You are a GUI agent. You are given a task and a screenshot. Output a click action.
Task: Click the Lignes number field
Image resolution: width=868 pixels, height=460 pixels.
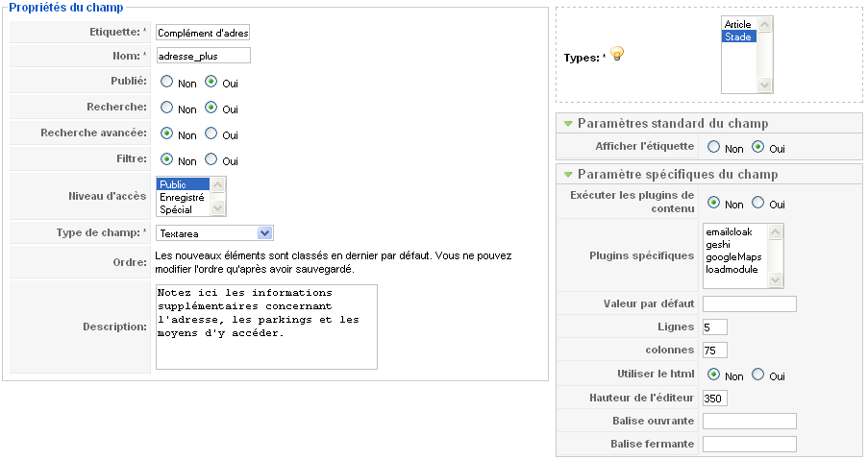[714, 327]
